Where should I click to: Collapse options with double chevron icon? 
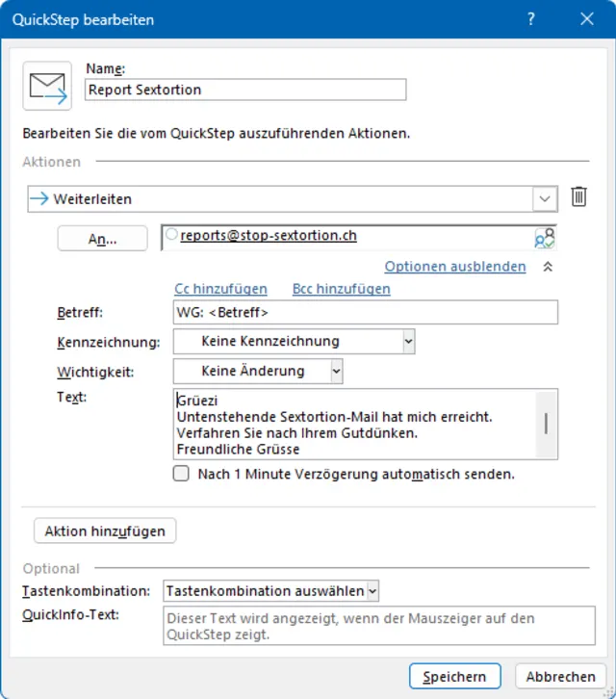[x=548, y=267]
